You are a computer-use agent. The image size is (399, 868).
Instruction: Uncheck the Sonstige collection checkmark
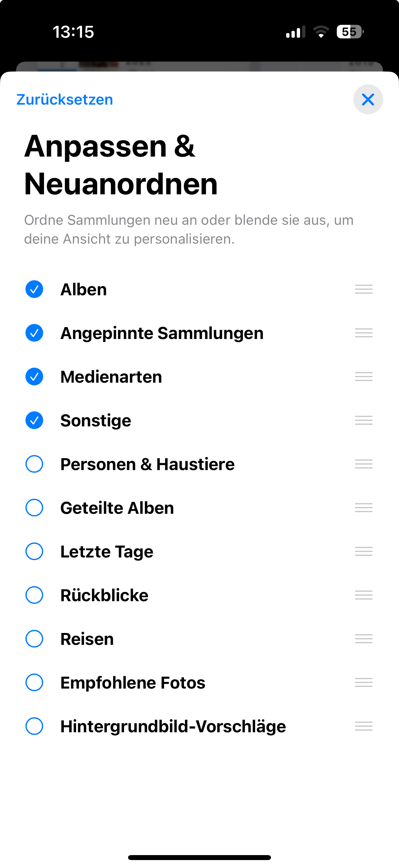[34, 420]
